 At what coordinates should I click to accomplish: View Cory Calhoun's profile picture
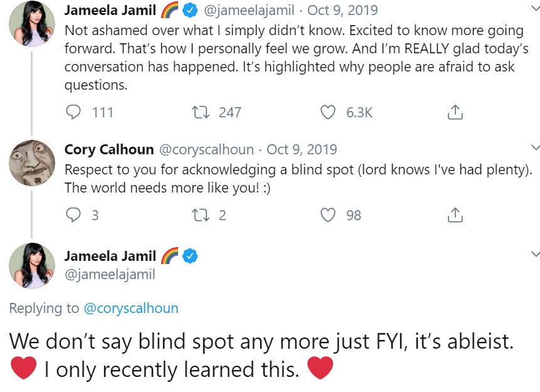(32, 163)
